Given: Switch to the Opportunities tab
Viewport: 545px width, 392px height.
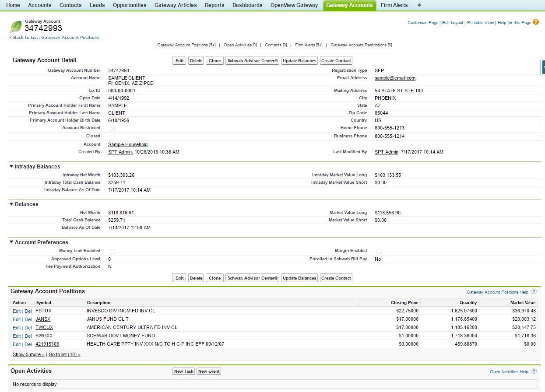Looking at the screenshot, I should tap(129, 5).
